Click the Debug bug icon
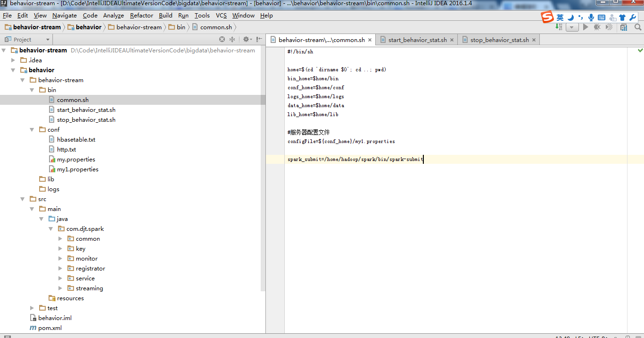Viewport: 644px width, 338px height. click(x=597, y=27)
